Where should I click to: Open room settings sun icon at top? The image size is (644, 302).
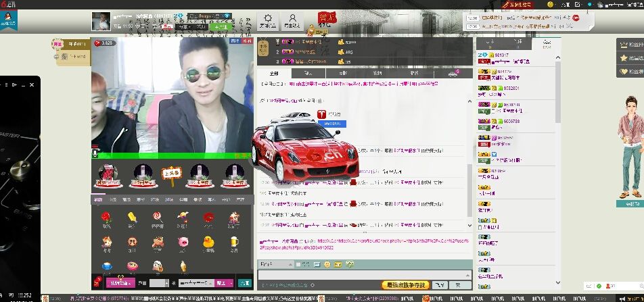269,20
